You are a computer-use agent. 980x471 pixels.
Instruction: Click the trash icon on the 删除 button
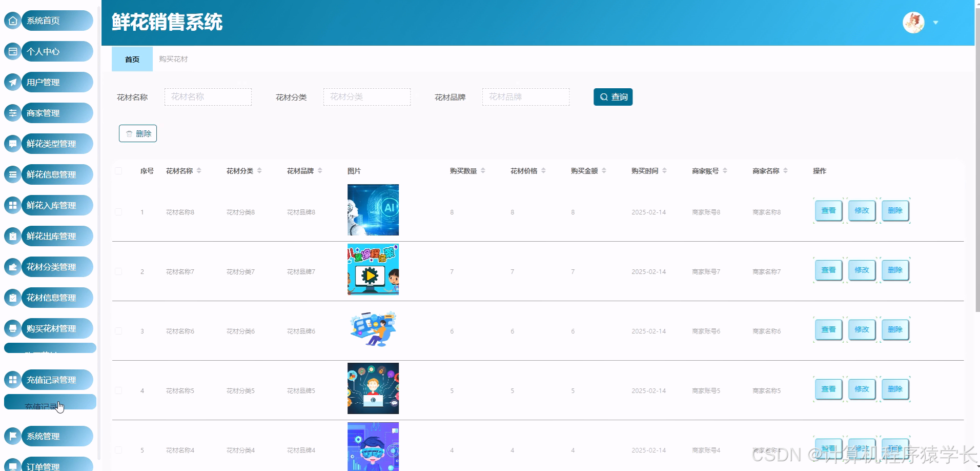tap(129, 133)
